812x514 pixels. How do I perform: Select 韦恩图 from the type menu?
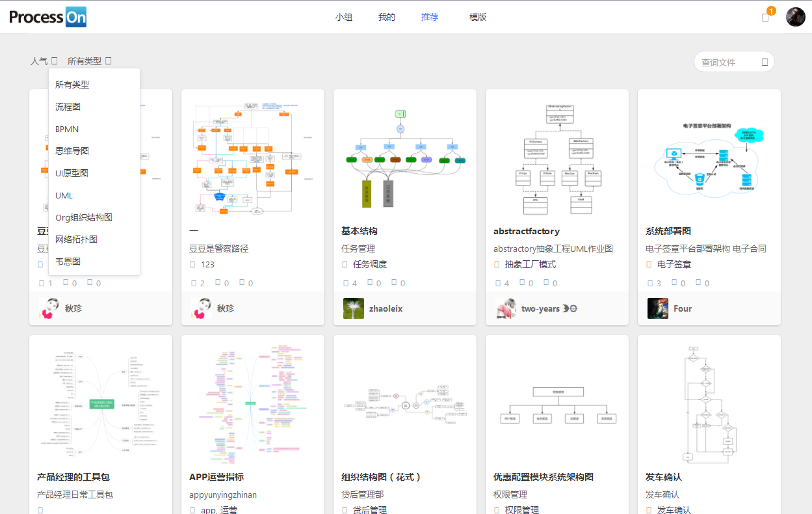coord(66,261)
